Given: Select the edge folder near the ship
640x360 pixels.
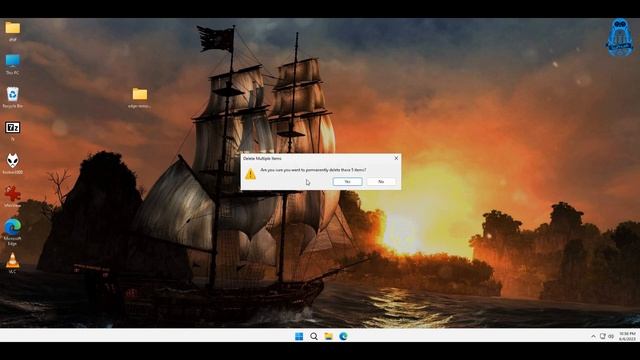Looking at the screenshot, I should [x=140, y=98].
